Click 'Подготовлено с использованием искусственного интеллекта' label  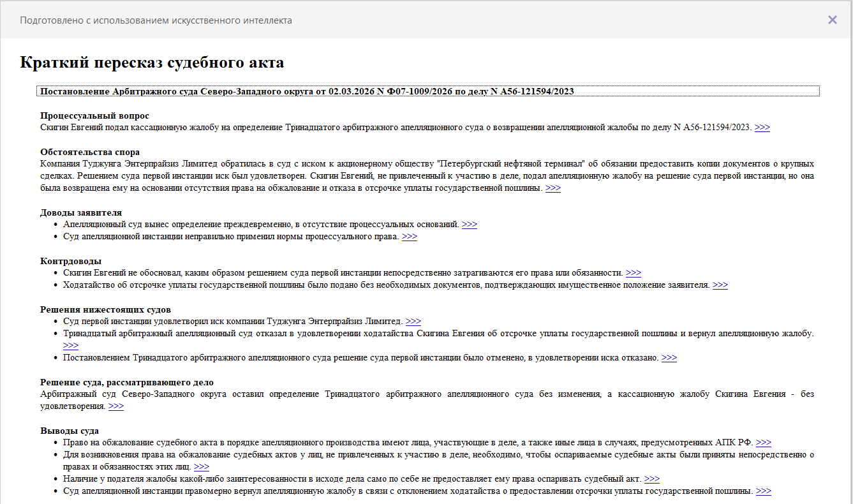click(156, 20)
